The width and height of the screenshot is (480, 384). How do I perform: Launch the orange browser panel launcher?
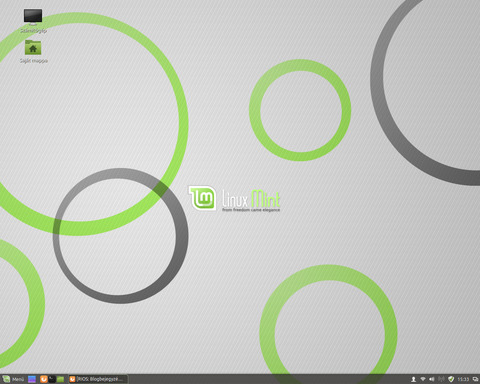coord(43,379)
